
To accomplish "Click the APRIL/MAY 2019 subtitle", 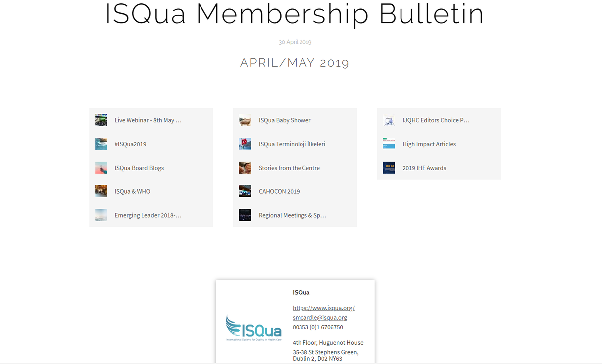I will pos(295,63).
